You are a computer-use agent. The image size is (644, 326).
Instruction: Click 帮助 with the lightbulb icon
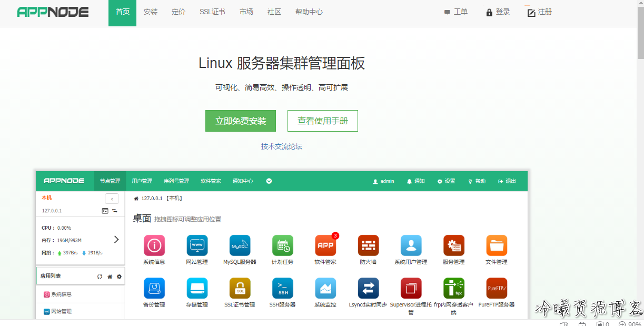click(477, 181)
